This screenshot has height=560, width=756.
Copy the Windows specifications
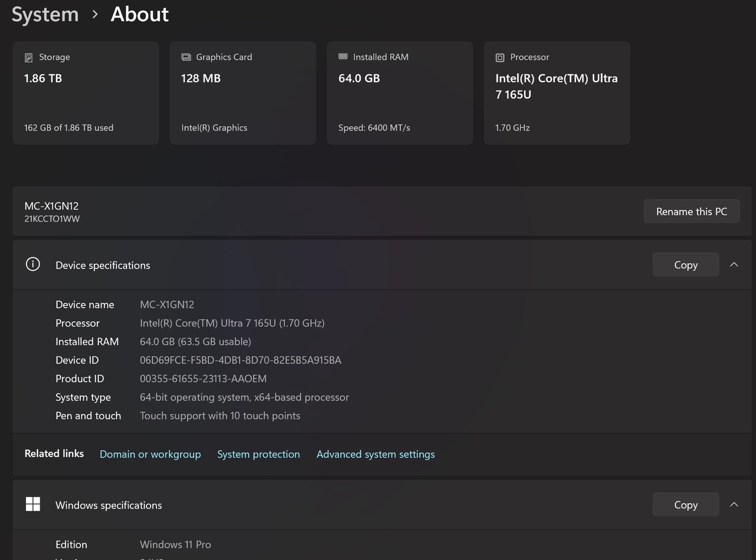686,505
